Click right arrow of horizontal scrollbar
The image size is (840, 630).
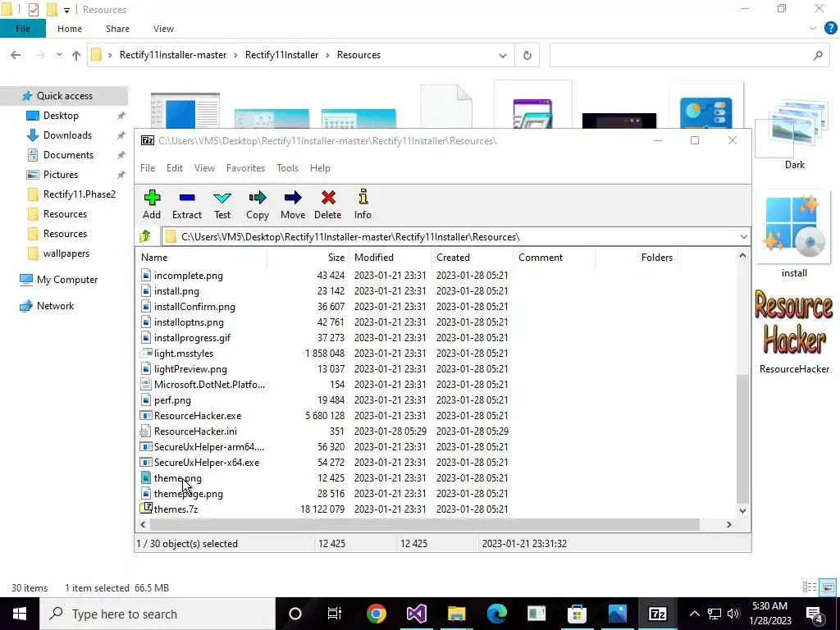coord(728,524)
